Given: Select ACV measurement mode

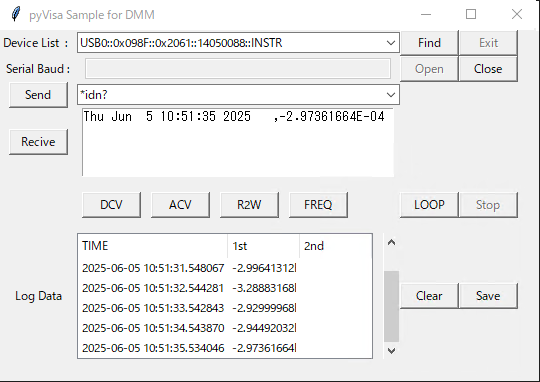Looking at the screenshot, I should pos(180,205).
